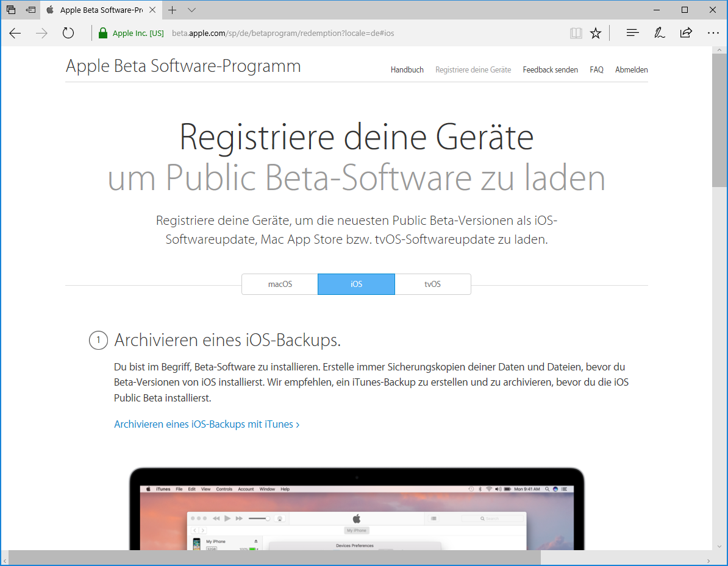
Task: Expand tab previews chevron
Action: click(191, 10)
